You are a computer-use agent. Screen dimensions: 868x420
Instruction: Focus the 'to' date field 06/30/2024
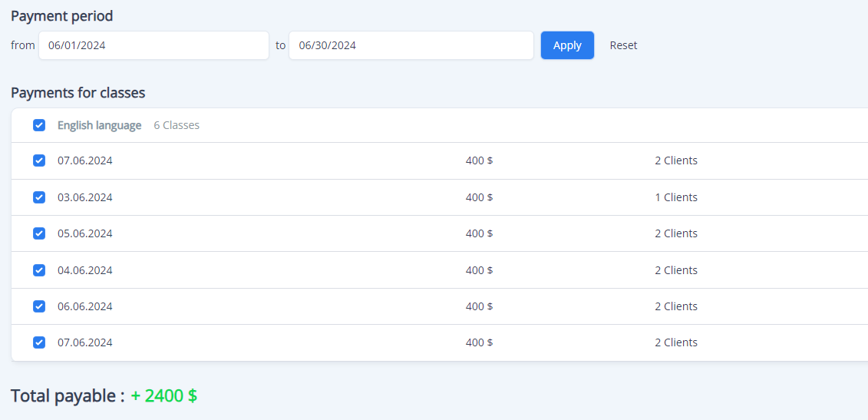(x=411, y=45)
